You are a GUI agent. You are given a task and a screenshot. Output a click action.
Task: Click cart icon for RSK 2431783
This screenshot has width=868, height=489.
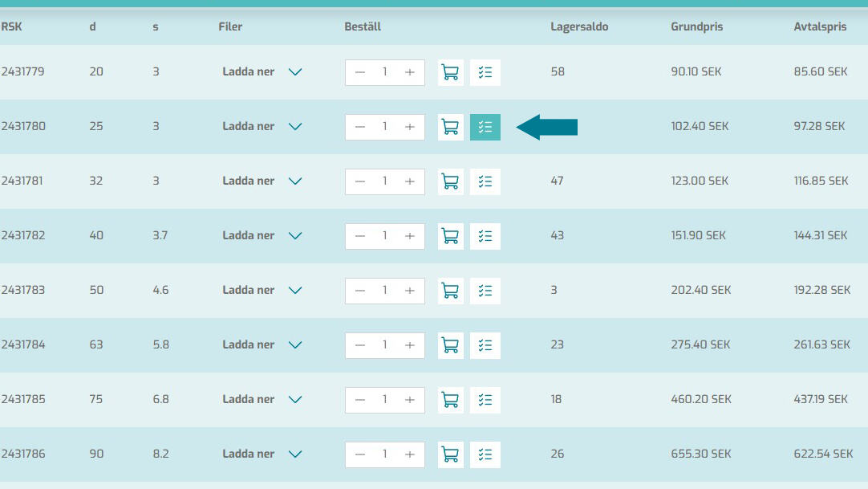451,291
